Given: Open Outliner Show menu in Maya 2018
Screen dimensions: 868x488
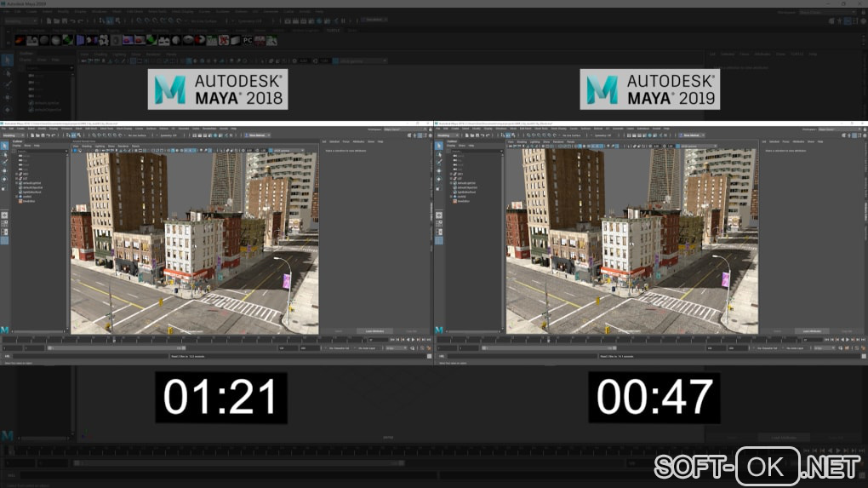Looking at the screenshot, I should (x=27, y=146).
